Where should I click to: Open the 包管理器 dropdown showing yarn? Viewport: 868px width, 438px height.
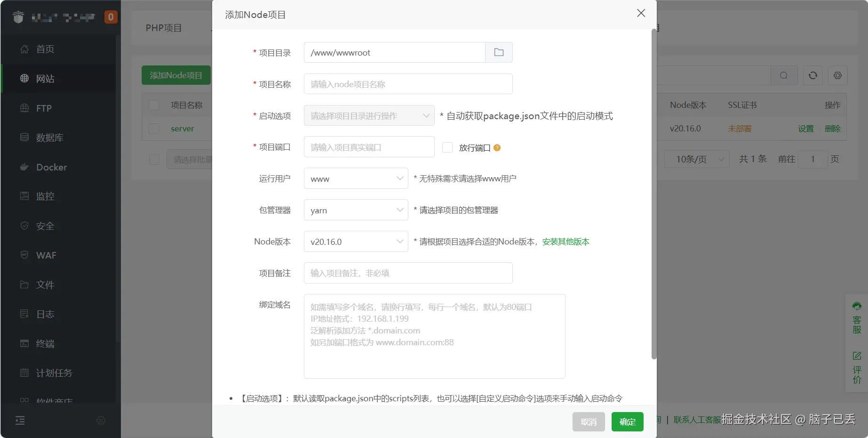(356, 210)
